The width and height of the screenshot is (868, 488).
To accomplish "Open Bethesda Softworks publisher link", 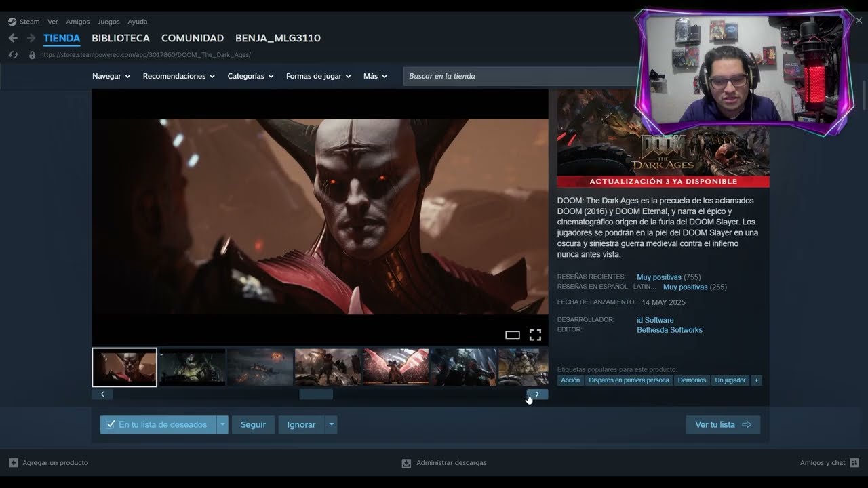I will pyautogui.click(x=669, y=330).
